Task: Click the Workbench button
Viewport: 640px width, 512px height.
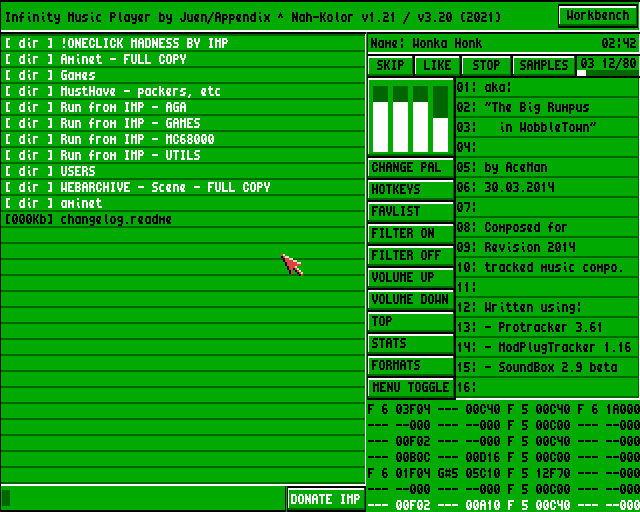Action: click(x=597, y=16)
